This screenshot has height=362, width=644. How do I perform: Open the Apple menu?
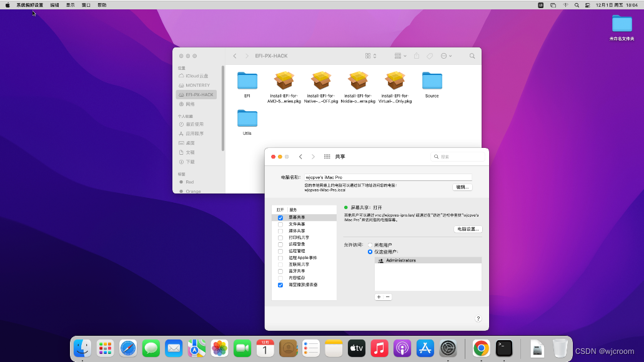click(7, 5)
